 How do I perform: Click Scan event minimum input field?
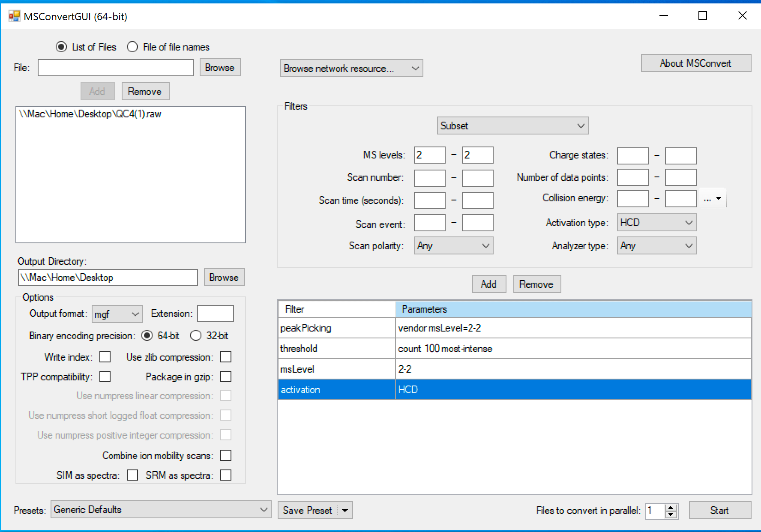(x=430, y=223)
